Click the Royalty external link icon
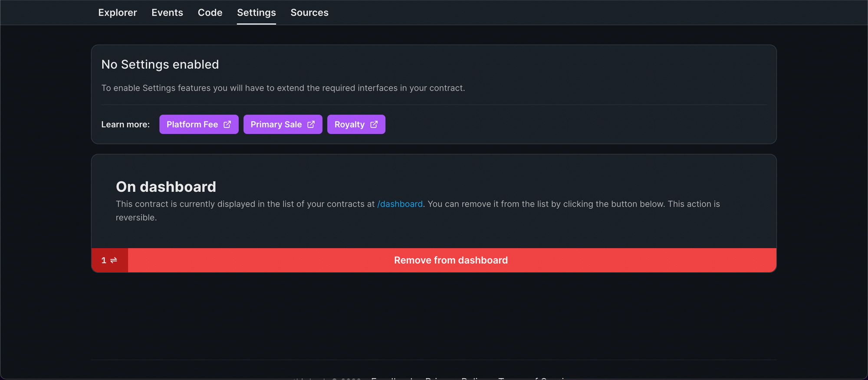 [x=374, y=124]
